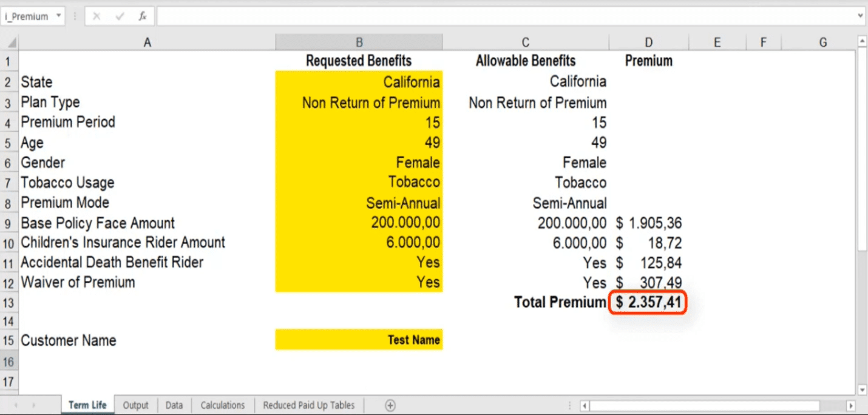
Task: Expand the formula bar with the chevron
Action: pos(860,16)
